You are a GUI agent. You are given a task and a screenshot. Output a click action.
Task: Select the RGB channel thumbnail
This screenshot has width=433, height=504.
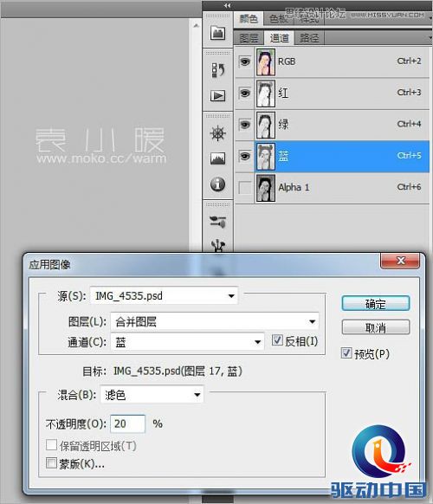click(266, 61)
